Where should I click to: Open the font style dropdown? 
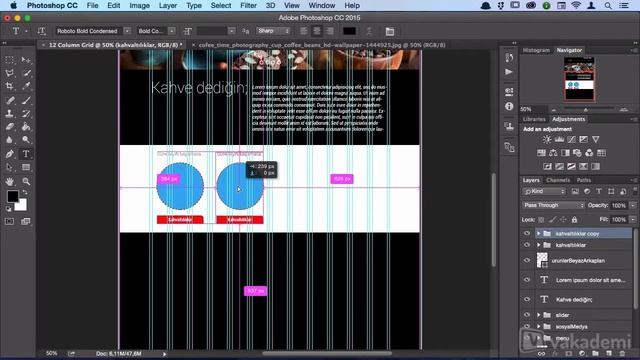(x=172, y=31)
